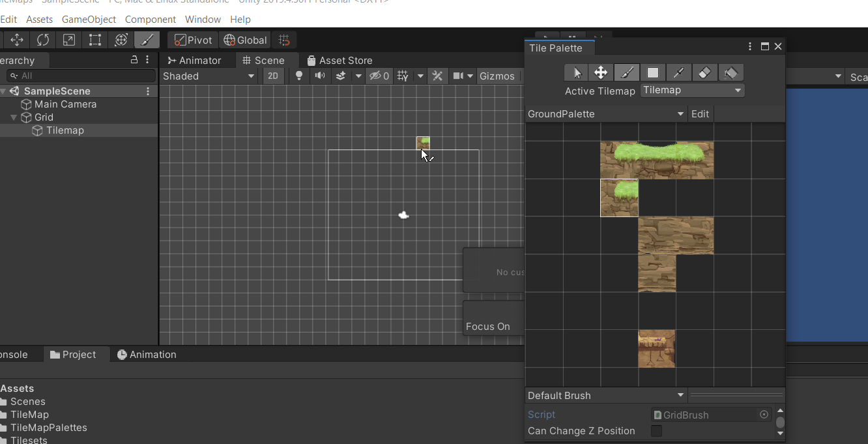This screenshot has width=868, height=444.
Task: Select the selected grass corner tile in palette
Action: coord(619,198)
